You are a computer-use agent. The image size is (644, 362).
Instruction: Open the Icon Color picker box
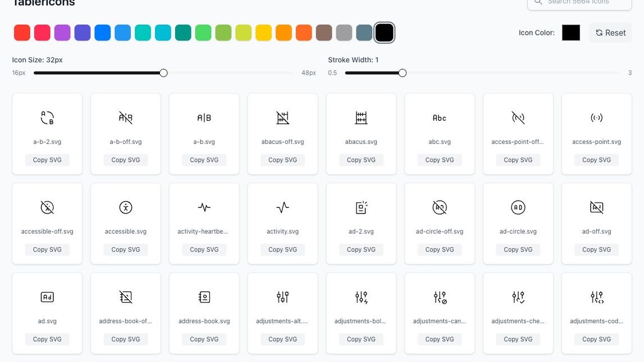pyautogui.click(x=570, y=33)
